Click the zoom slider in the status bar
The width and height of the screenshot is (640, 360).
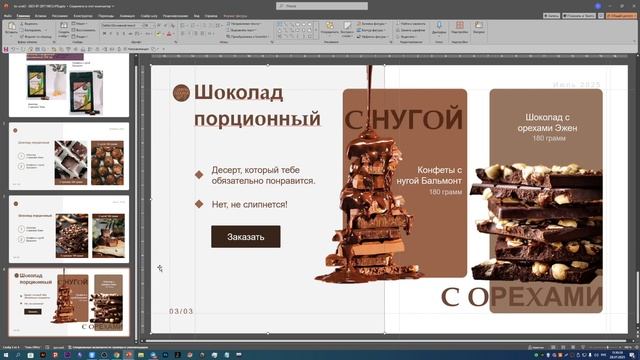604,347
